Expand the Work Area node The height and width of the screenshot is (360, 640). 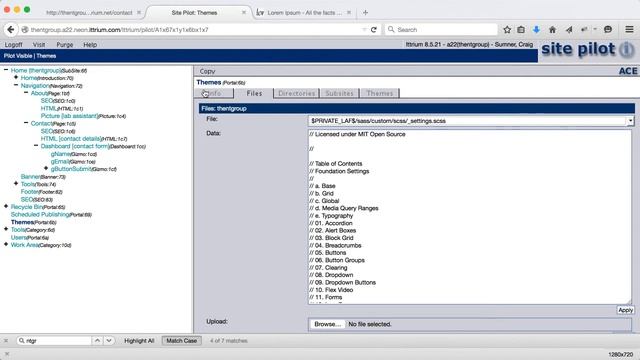click(6, 244)
